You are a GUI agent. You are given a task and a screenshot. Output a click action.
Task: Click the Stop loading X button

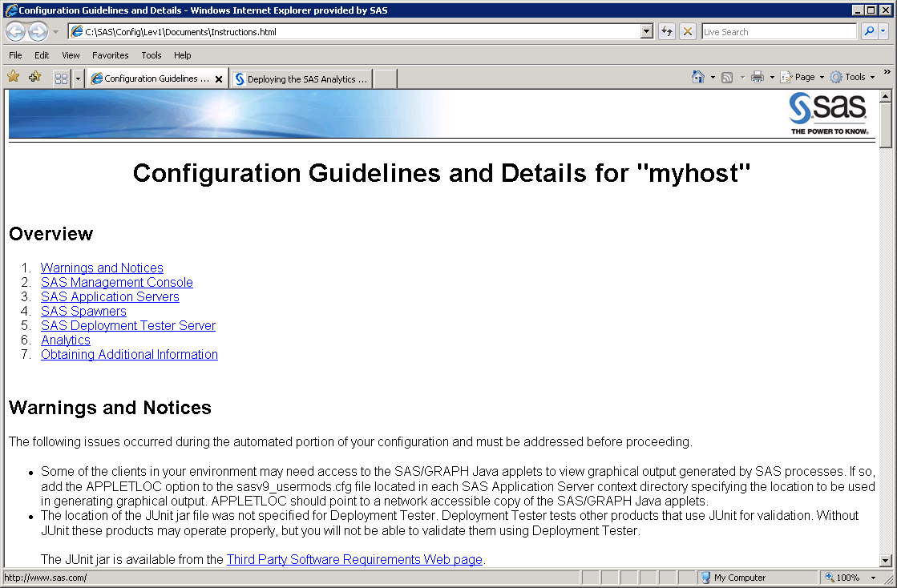[x=687, y=32]
